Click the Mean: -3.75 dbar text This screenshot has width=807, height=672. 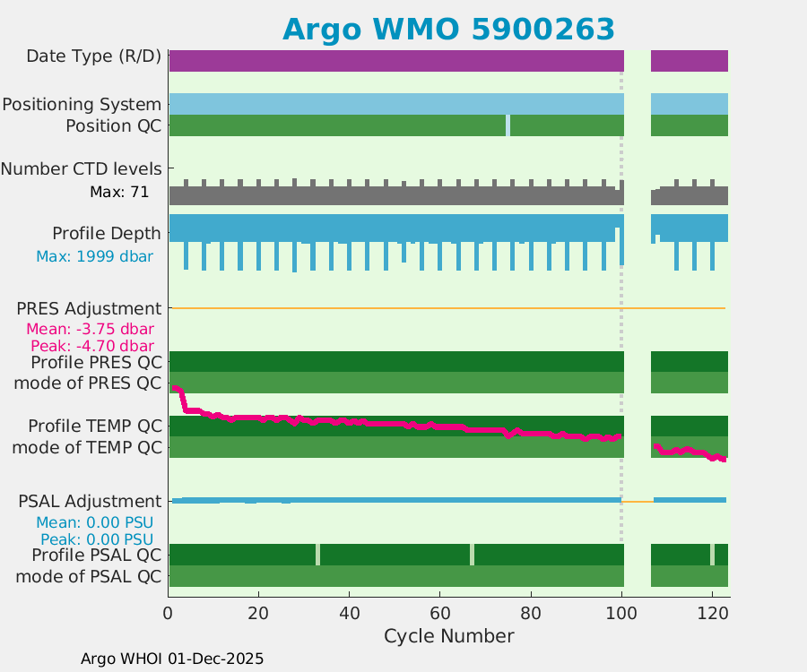tap(89, 329)
